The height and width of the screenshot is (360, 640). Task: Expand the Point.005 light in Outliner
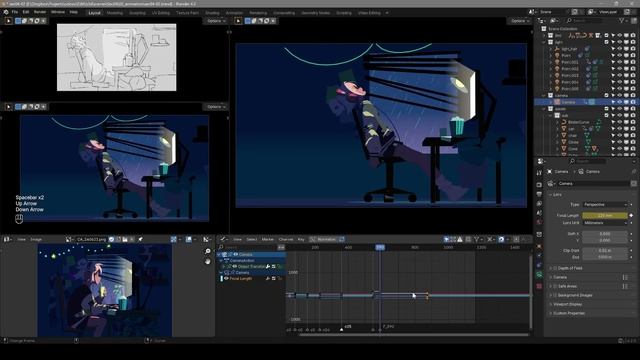pyautogui.click(x=551, y=89)
